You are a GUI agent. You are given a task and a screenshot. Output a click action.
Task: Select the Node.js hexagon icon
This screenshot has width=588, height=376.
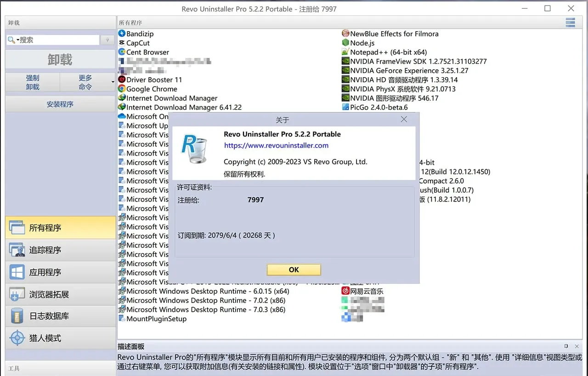tap(345, 43)
